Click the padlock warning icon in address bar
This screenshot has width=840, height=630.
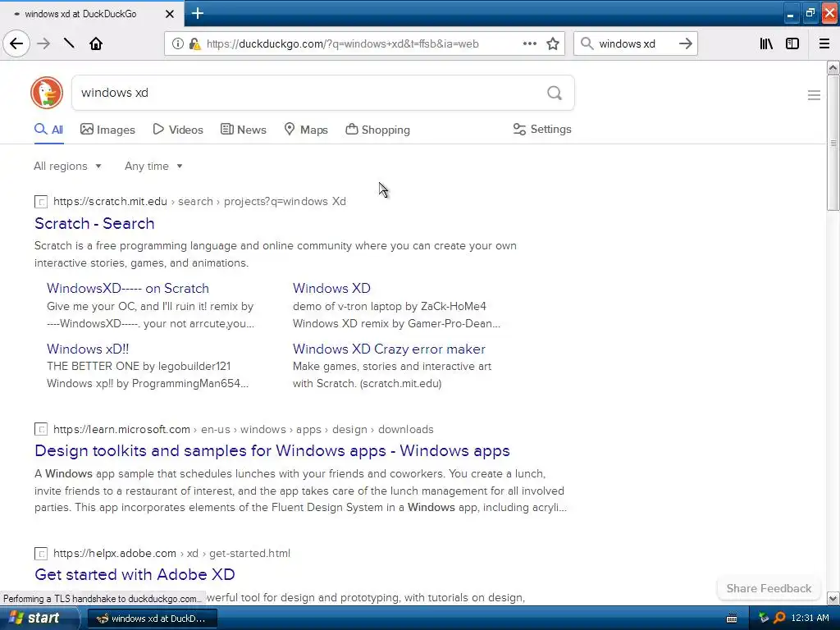click(195, 44)
